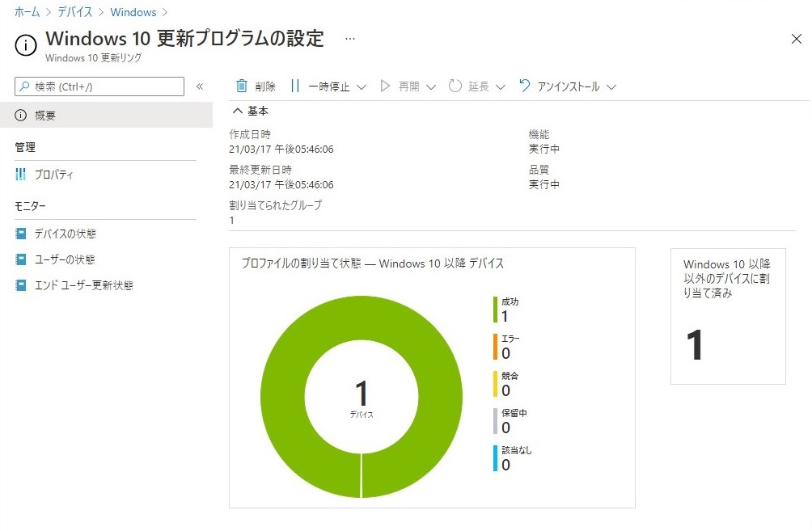The image size is (812, 531).
Task: Click the プロファイルの割り当て状態 chart title
Action: tap(372, 263)
